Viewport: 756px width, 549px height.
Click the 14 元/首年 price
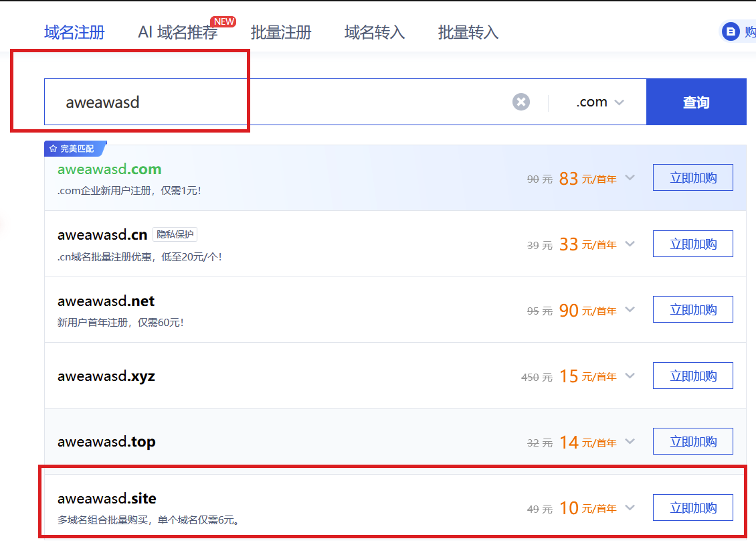[587, 442]
